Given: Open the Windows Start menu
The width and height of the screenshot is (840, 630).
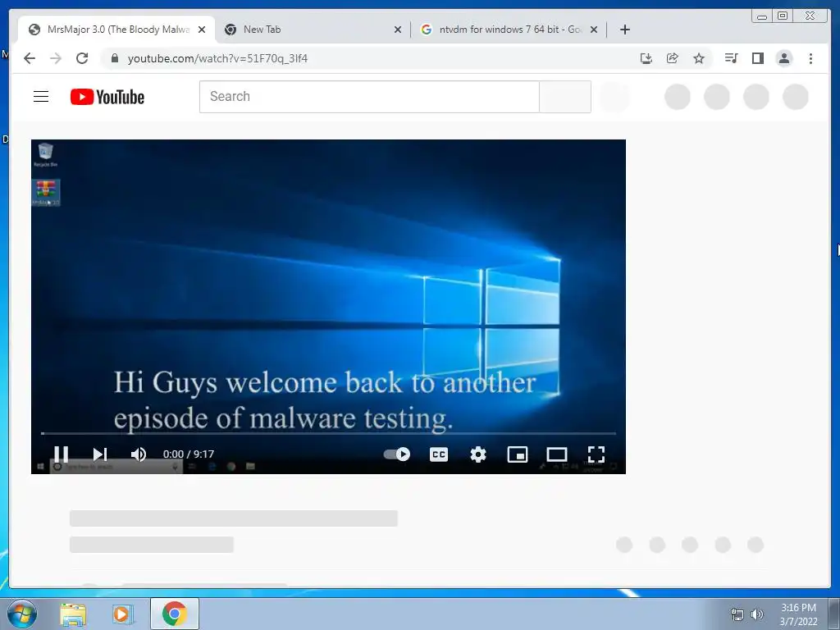Looking at the screenshot, I should pos(22,614).
